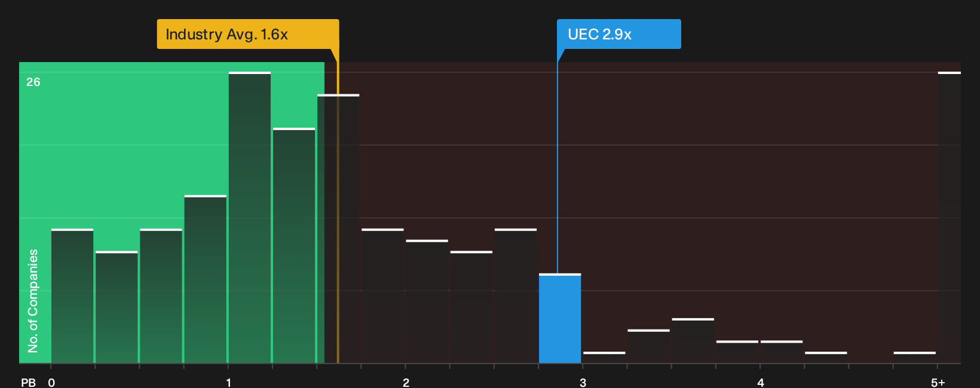
Task: Select the highlighted blue UEC histogram bar
Action: (x=560, y=318)
